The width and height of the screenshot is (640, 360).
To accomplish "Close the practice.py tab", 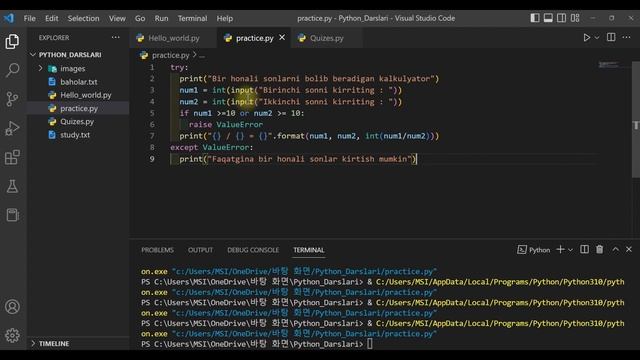I will 282,38.
